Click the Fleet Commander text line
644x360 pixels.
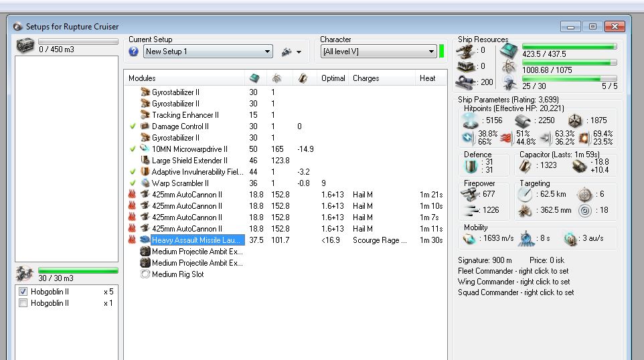[513, 272]
